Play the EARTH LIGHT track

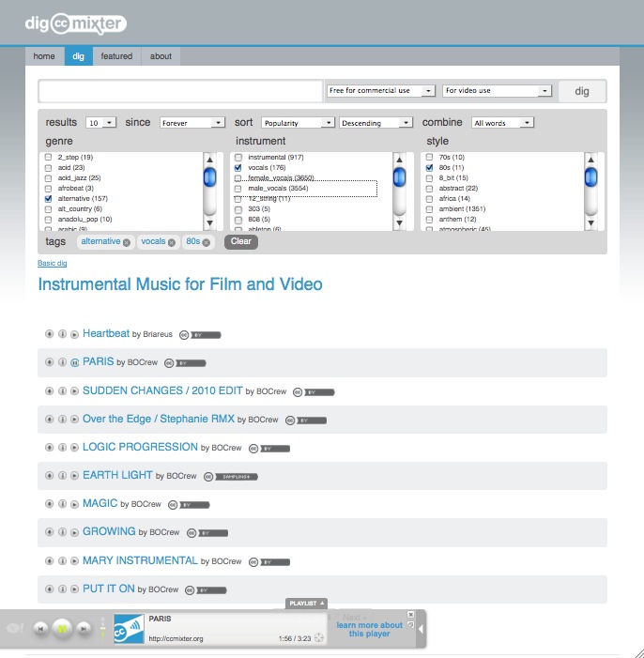[74, 476]
